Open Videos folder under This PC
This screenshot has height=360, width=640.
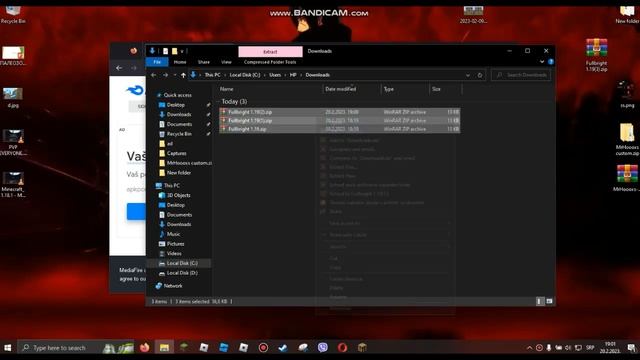(174, 254)
